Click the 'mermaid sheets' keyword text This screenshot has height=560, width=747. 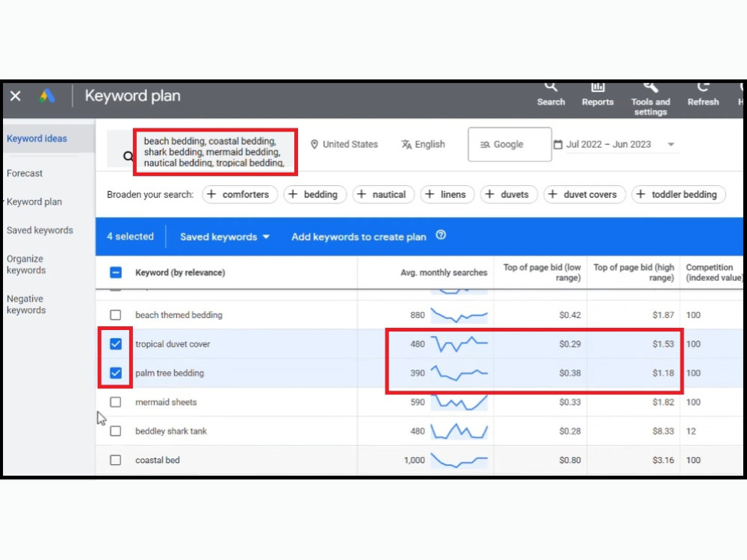tap(166, 402)
